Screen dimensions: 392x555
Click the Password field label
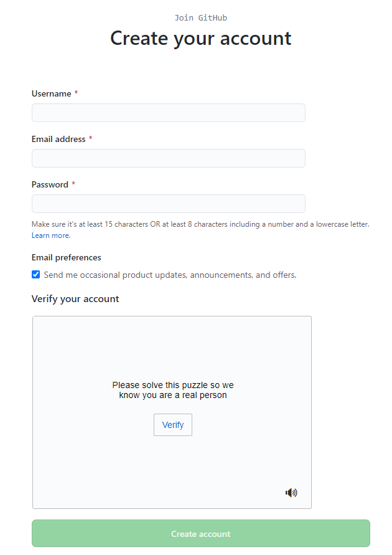(50, 184)
